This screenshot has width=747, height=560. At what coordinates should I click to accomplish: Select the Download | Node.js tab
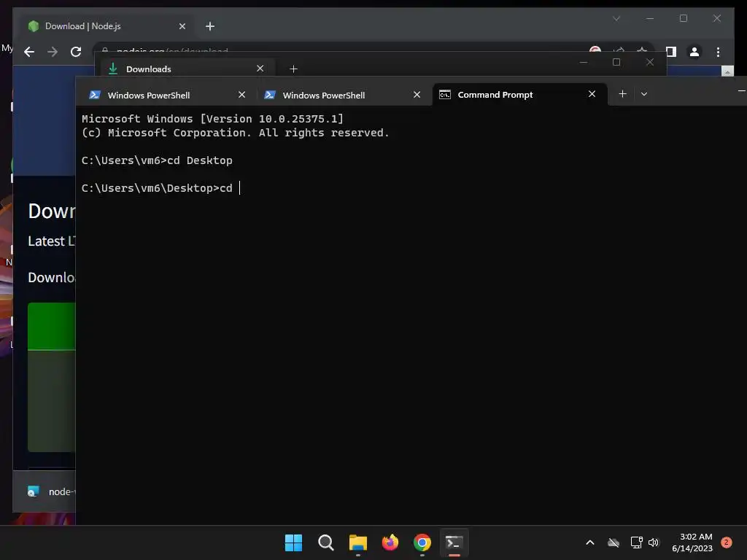coord(107,26)
